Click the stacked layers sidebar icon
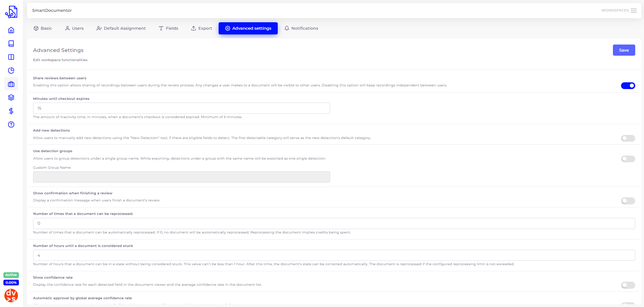This screenshot has width=644, height=307. point(11,97)
